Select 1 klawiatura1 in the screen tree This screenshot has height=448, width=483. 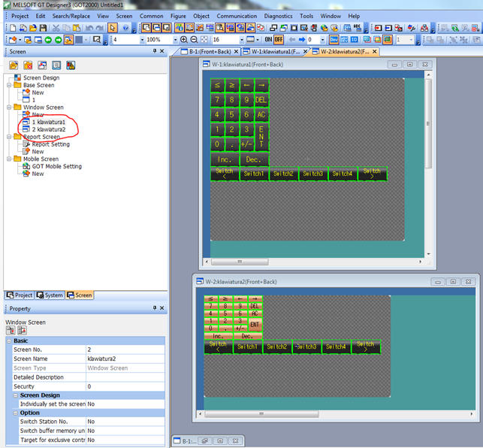(x=48, y=122)
